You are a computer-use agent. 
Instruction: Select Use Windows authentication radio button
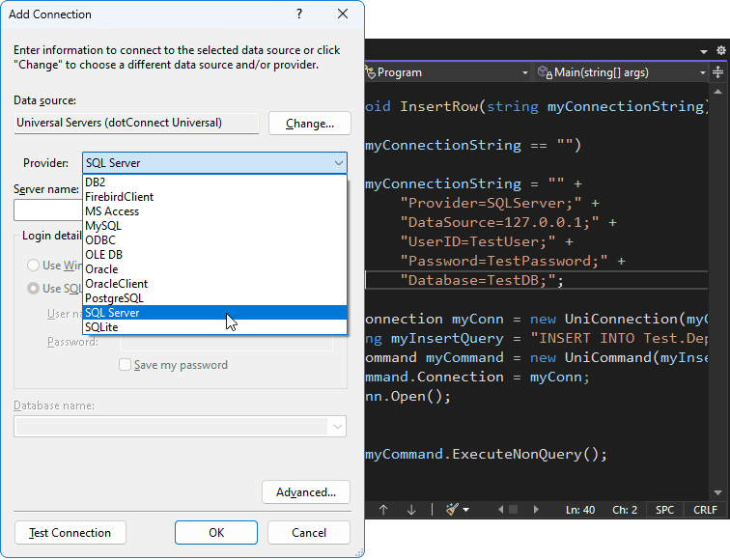pos(33,265)
